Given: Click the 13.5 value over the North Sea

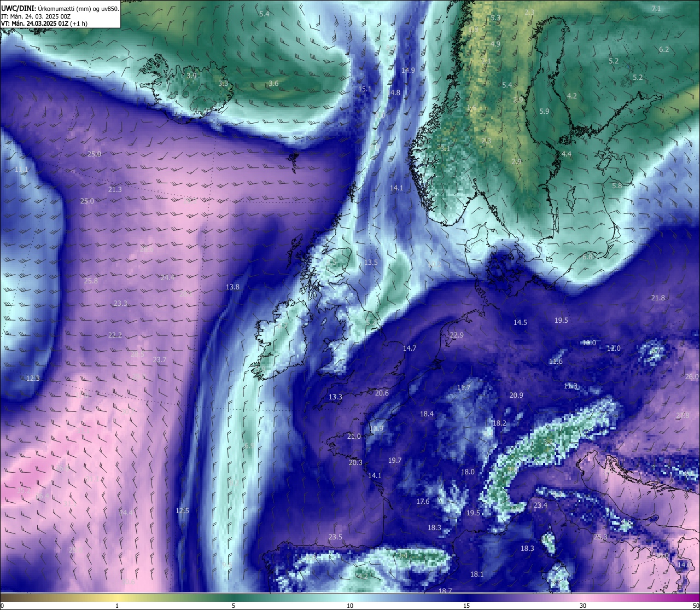Looking at the screenshot, I should [371, 262].
